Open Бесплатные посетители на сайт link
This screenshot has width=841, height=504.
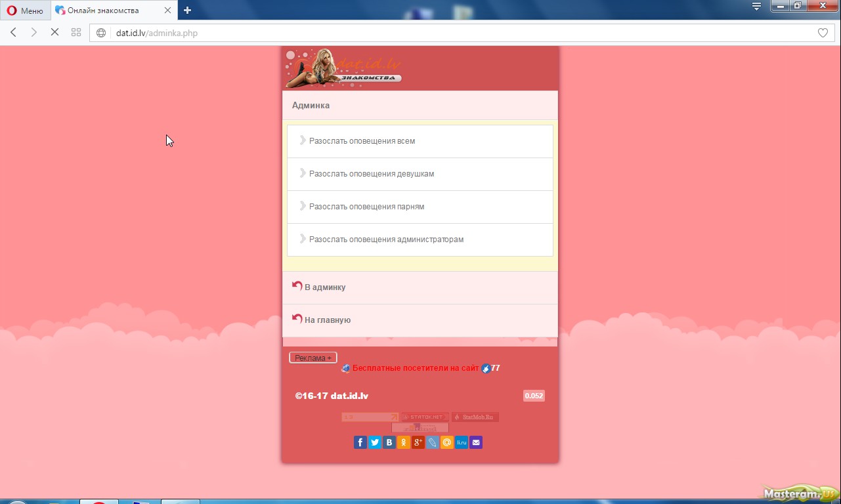(x=416, y=368)
